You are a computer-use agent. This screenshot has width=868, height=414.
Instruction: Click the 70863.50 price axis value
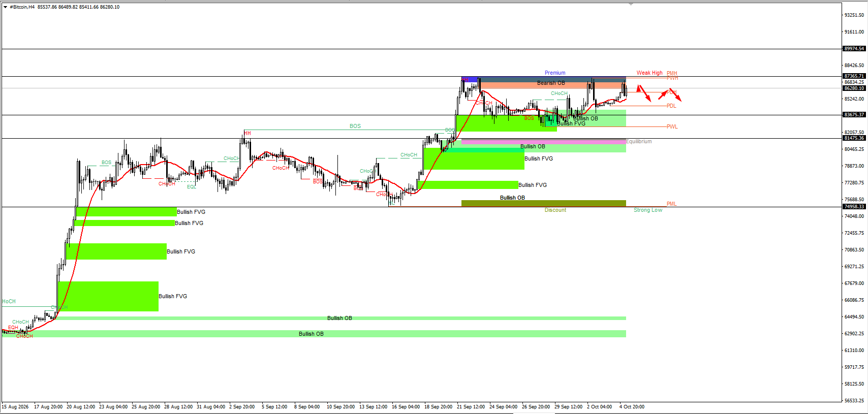[x=854, y=250]
